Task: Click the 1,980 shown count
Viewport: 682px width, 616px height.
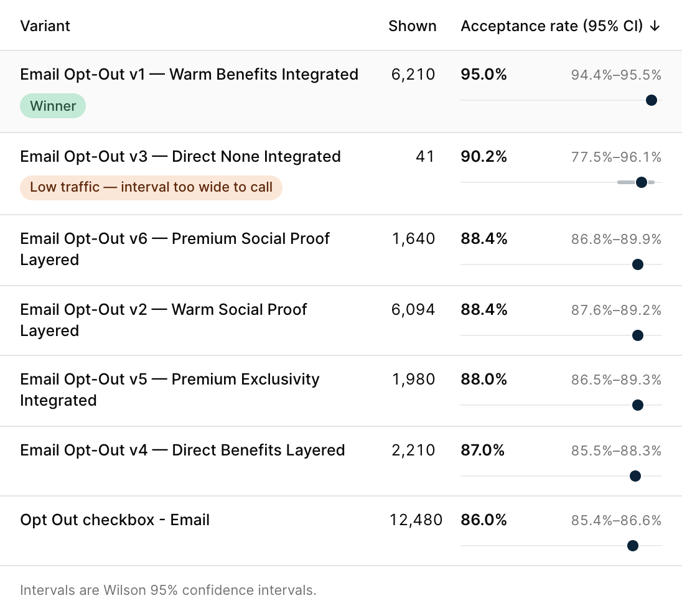Action: pos(413,380)
